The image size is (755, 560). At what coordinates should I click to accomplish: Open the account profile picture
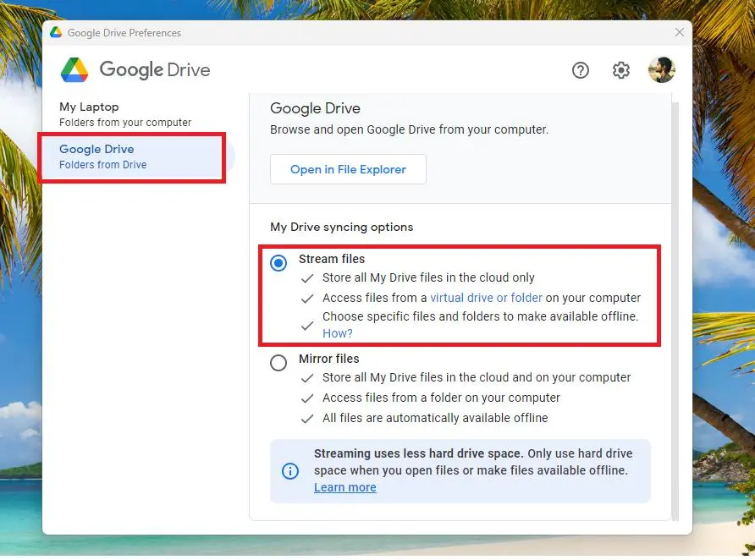(662, 69)
